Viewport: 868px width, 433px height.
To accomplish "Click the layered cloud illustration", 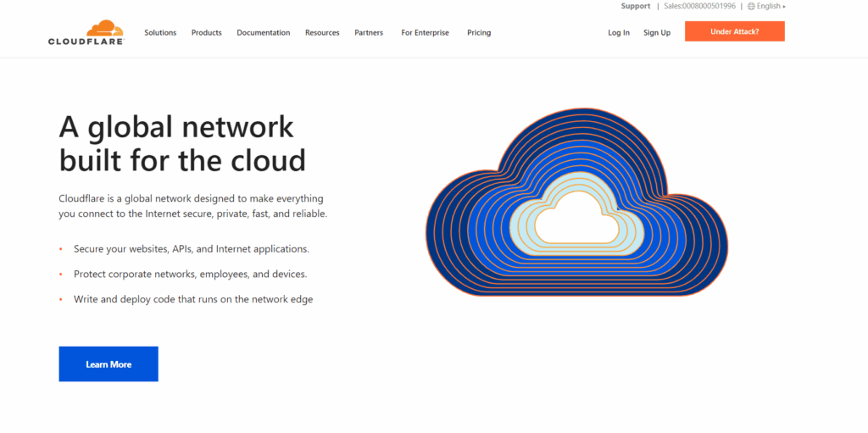I will 576,203.
